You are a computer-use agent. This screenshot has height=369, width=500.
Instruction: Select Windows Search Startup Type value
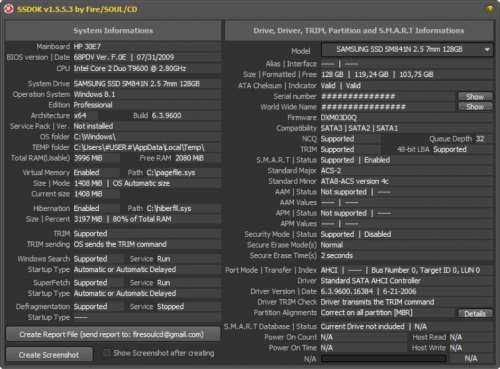click(125, 269)
